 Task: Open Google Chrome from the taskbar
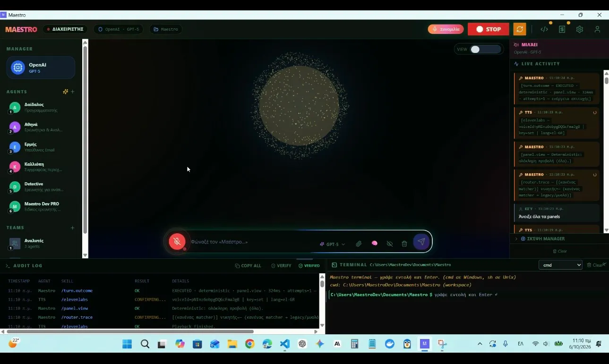(x=249, y=344)
